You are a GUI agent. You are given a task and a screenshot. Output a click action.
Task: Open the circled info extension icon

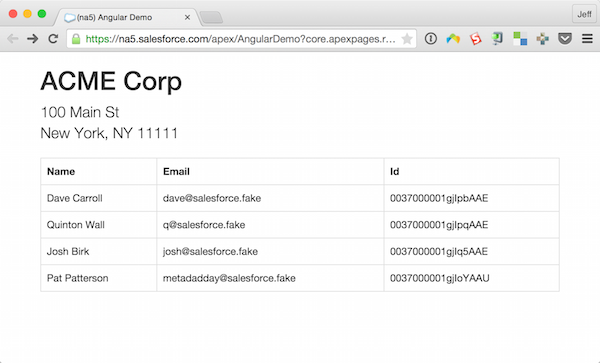(431, 39)
